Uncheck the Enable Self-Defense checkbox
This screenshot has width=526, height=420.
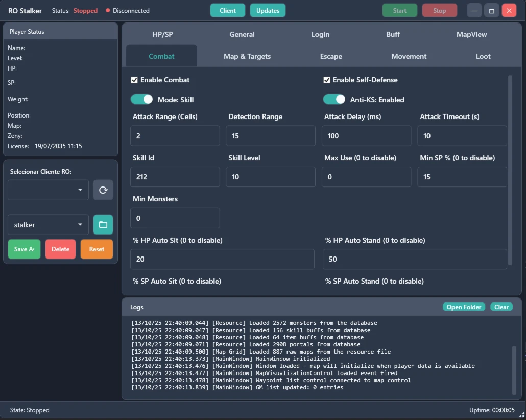coord(327,80)
